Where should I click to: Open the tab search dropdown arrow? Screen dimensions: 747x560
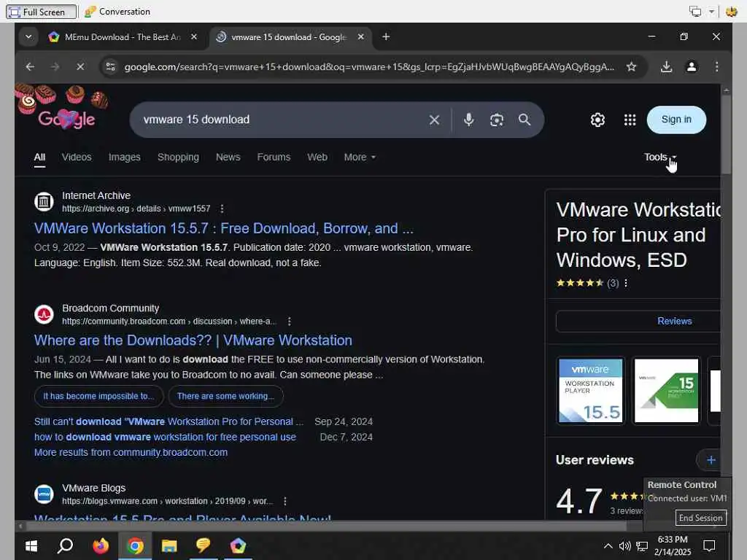point(28,36)
